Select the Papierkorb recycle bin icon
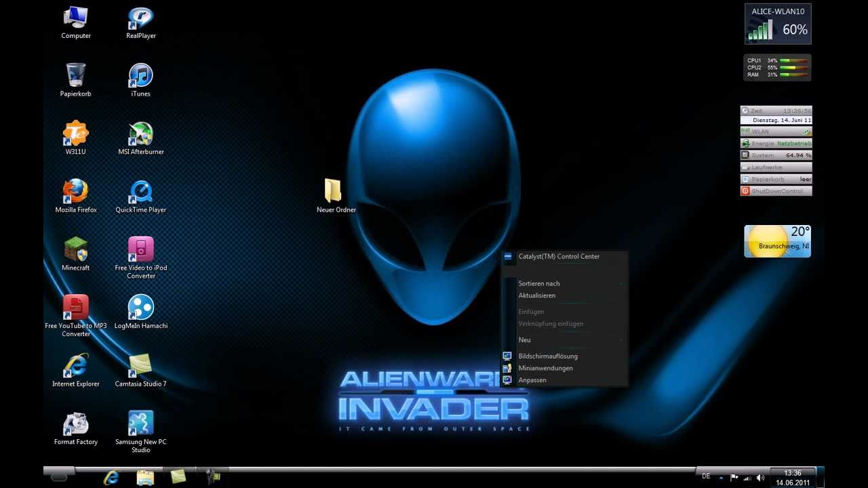Screen dimensions: 868x488 point(76,80)
